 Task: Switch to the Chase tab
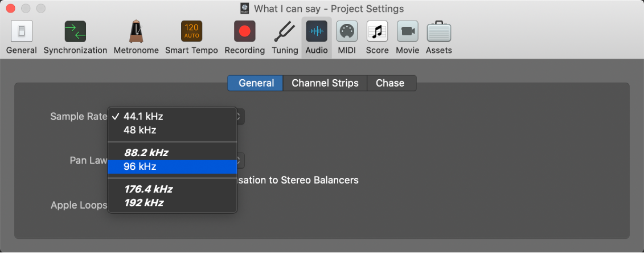click(x=390, y=83)
